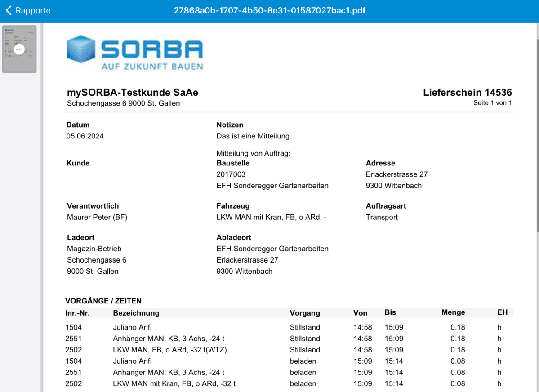Click the 'Vorgang' column header

point(304,313)
